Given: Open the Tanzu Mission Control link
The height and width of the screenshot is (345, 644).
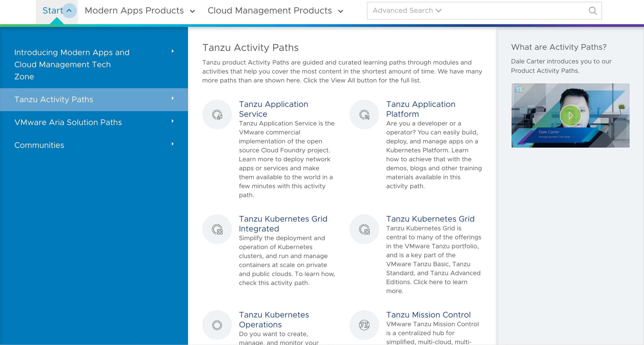Looking at the screenshot, I should (428, 315).
